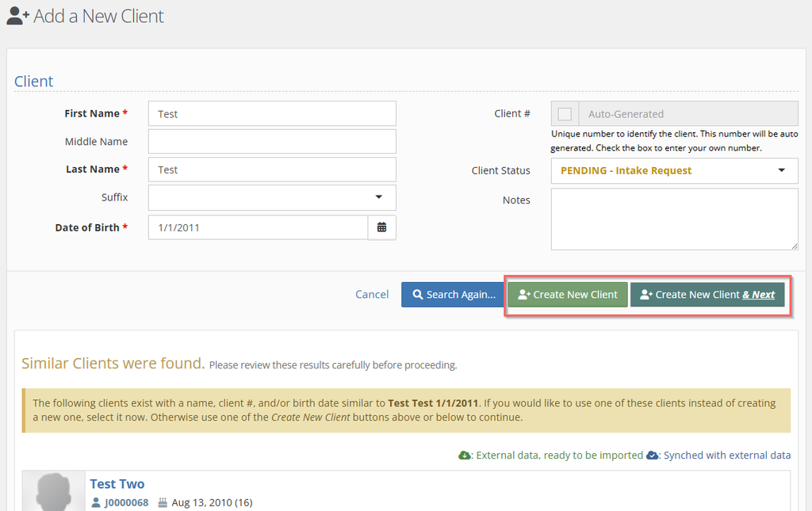Click the Notes text area
Viewport: 812px width, 511px height.
pyautogui.click(x=674, y=219)
